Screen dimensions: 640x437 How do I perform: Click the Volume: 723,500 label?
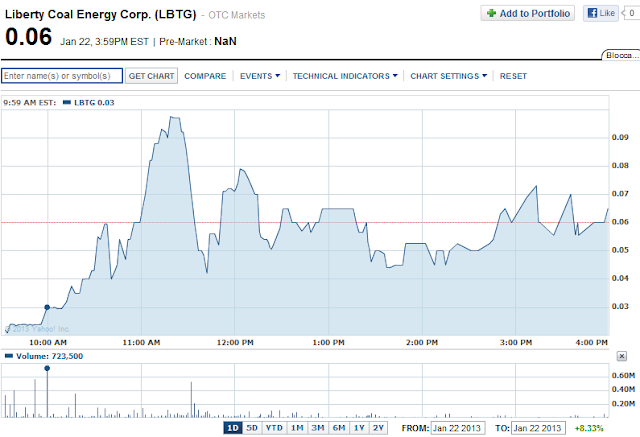(49, 356)
